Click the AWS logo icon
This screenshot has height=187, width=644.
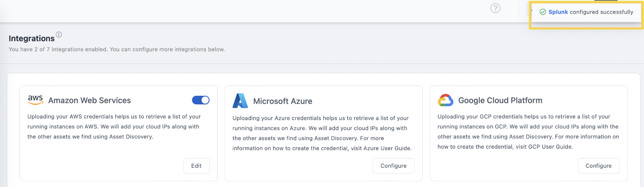[35, 100]
